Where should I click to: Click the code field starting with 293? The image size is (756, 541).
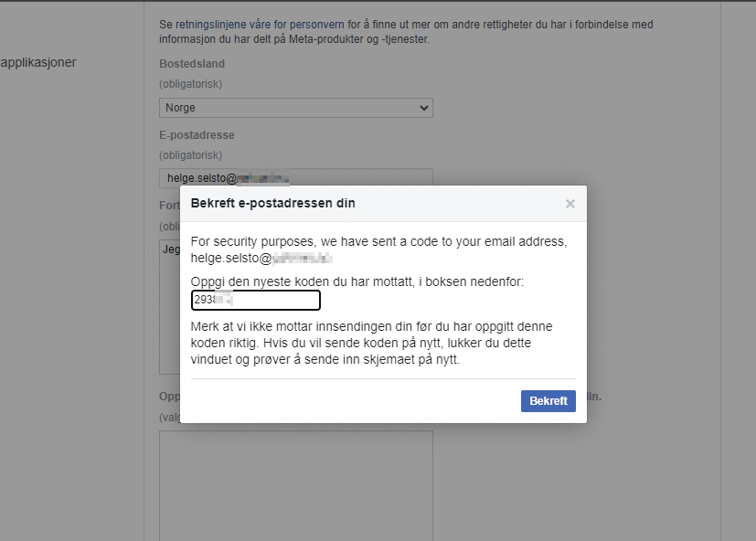(255, 300)
